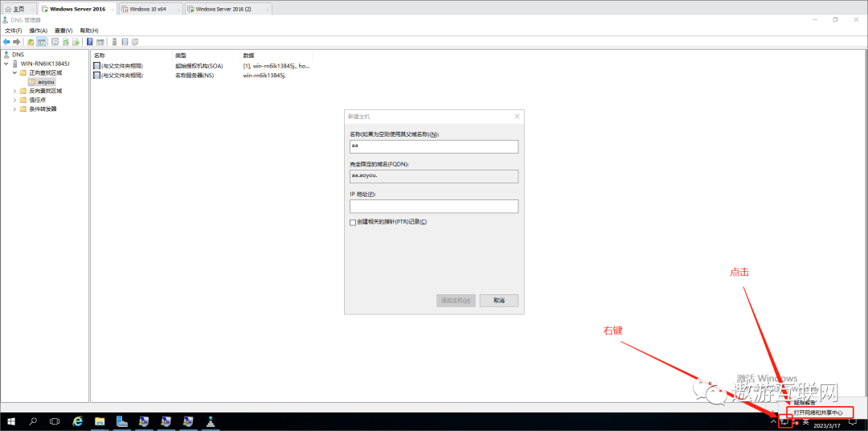Select the 起始授权机构(SOA) record row
Image resolution: width=868 pixels, height=431 pixels.
pos(202,66)
